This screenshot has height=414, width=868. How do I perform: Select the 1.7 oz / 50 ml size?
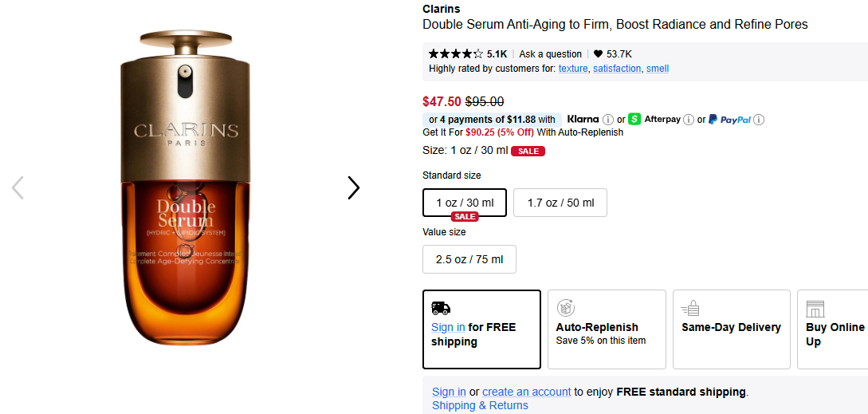(x=560, y=203)
